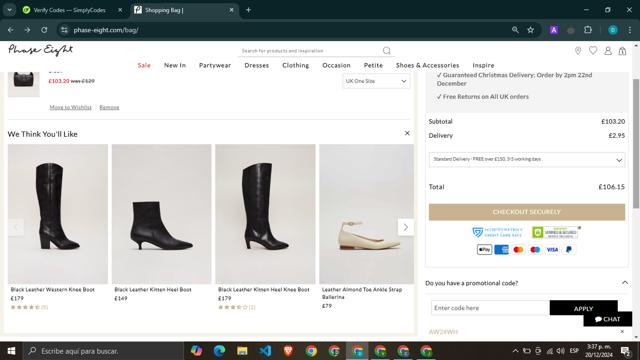640x360 pixels.
Task: Click the search magnifier icon in site header
Action: coord(387,51)
